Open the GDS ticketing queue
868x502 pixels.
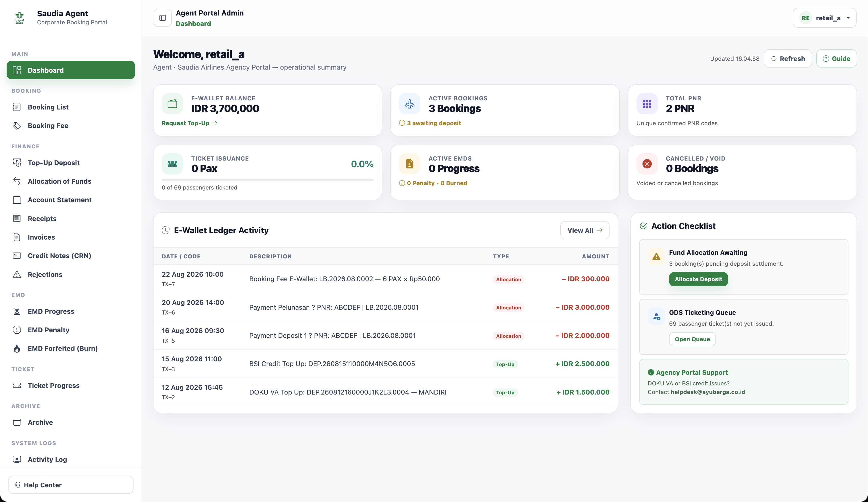pos(692,339)
